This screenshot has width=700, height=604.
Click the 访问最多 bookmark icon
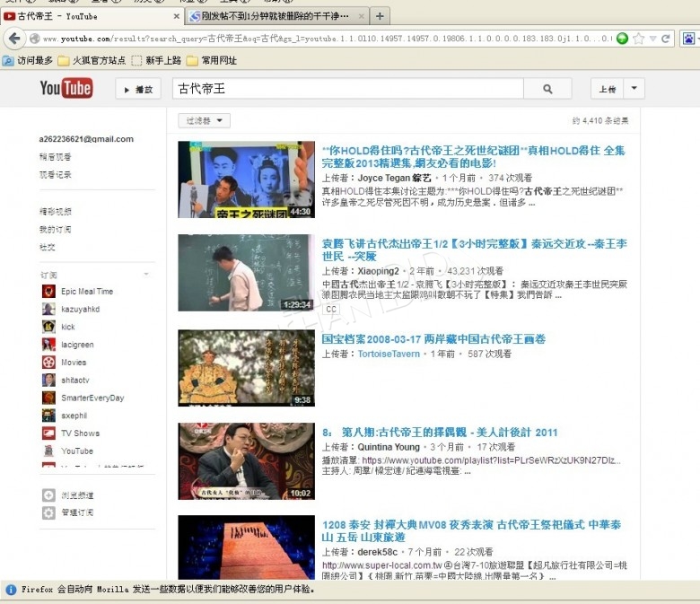coord(8,60)
